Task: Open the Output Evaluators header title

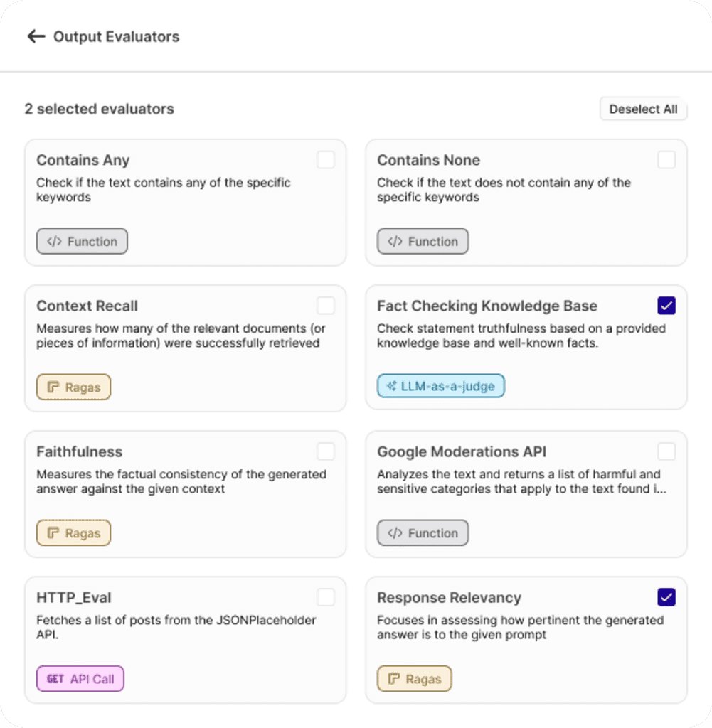Action: (x=116, y=36)
